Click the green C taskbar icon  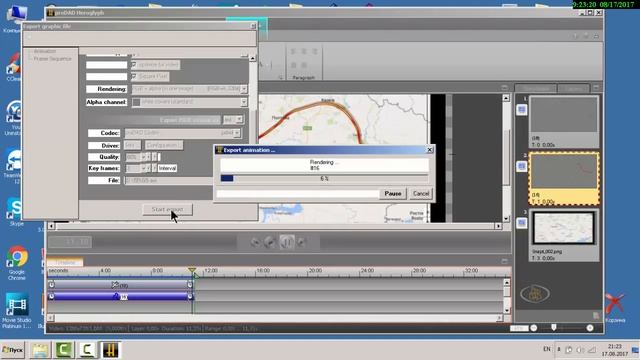coord(64,350)
